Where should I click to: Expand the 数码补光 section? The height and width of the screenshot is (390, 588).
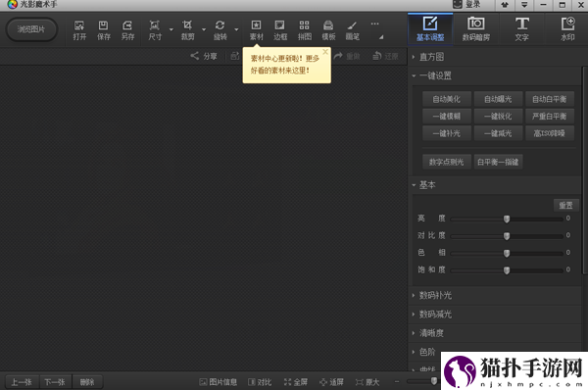click(414, 295)
